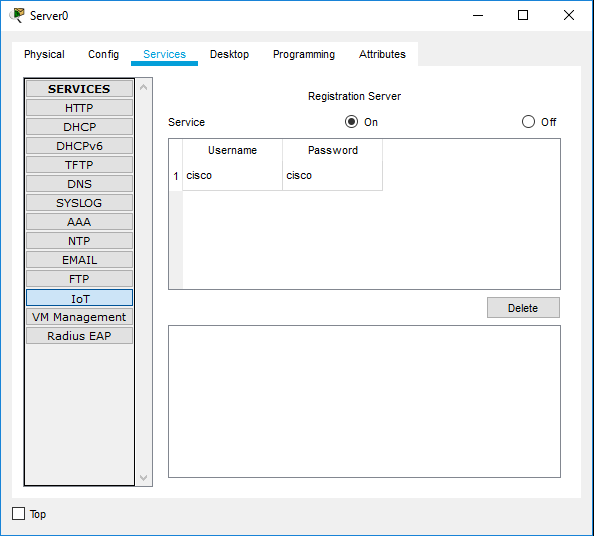The image size is (594, 536).
Task: Select the FTP service
Action: [79, 279]
